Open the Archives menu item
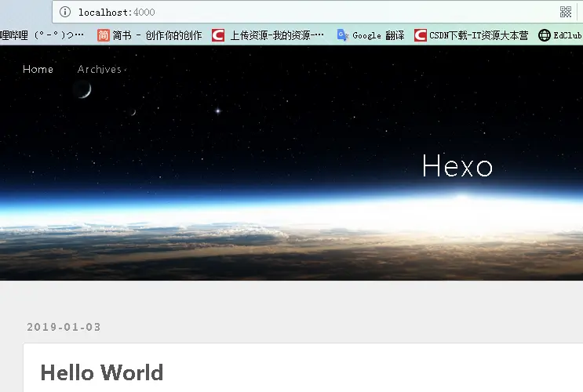The width and height of the screenshot is (583, 392). [x=100, y=69]
